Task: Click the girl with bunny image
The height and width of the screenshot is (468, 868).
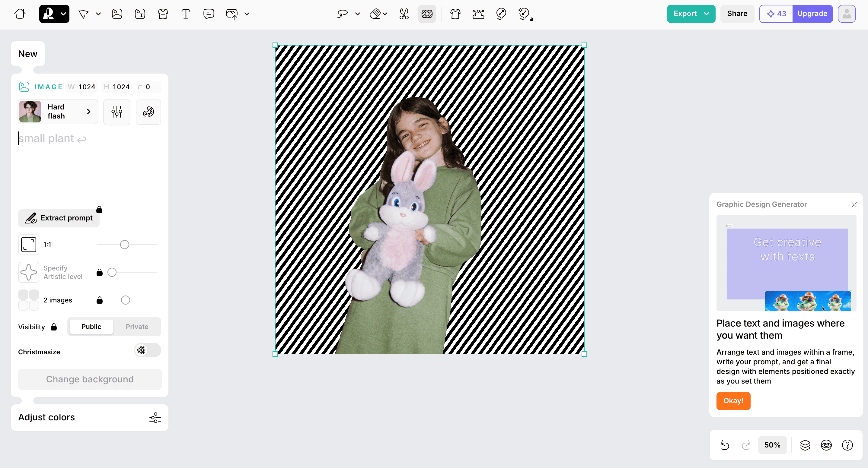Action: point(429,200)
